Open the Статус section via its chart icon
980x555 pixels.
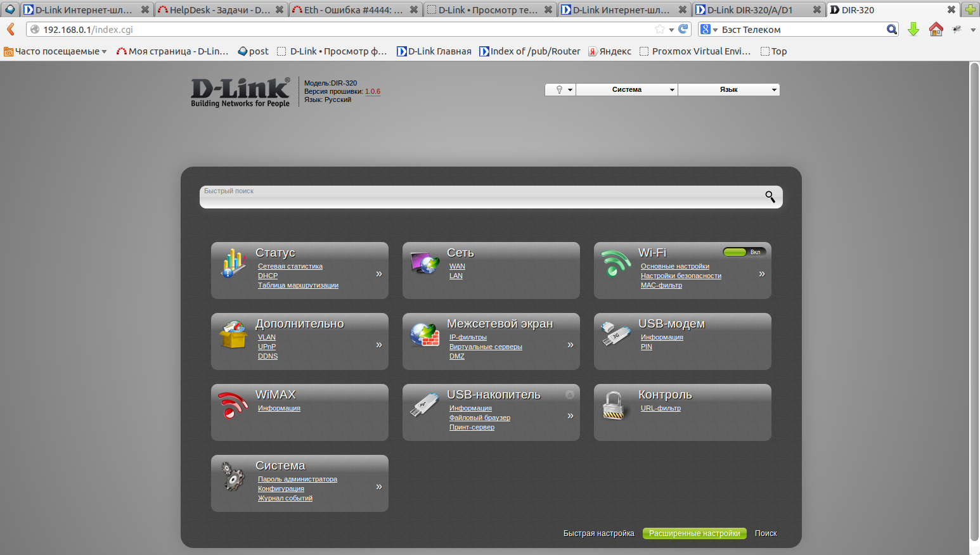point(233,263)
